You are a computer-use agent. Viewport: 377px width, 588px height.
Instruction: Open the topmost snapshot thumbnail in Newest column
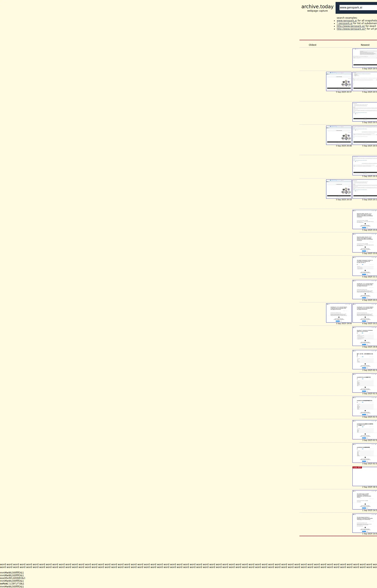point(365,58)
